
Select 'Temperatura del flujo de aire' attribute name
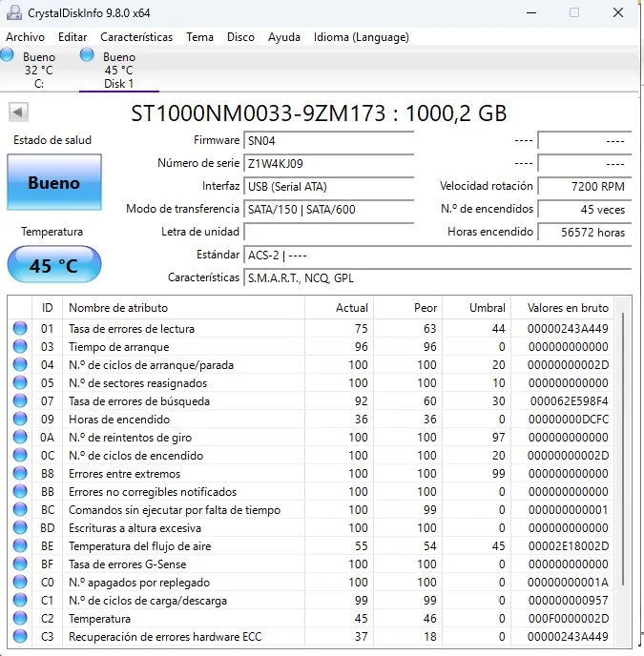coord(140,546)
